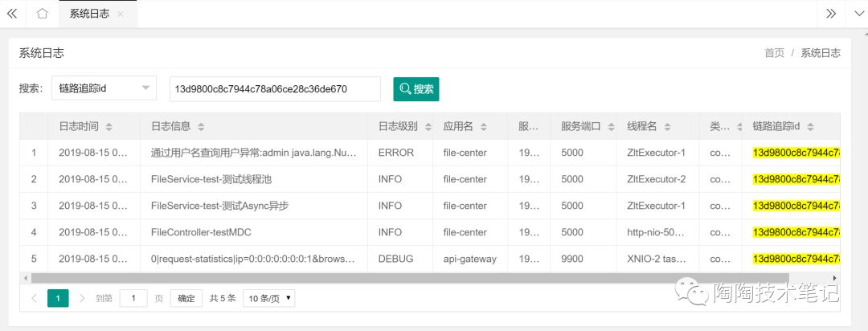Go to previous page arrow in pagination
This screenshot has width=868, height=331.
click(x=34, y=298)
